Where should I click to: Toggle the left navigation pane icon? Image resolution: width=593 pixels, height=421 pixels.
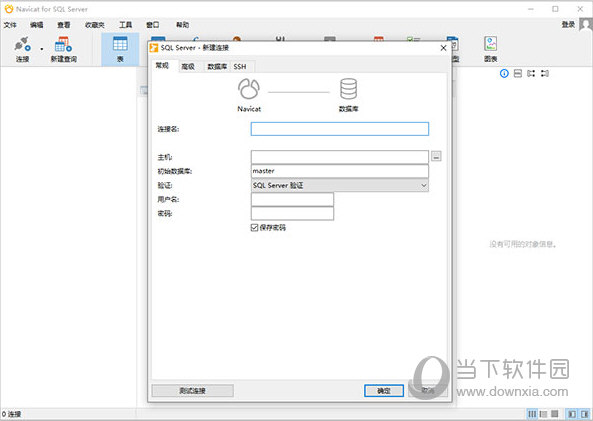(572, 414)
